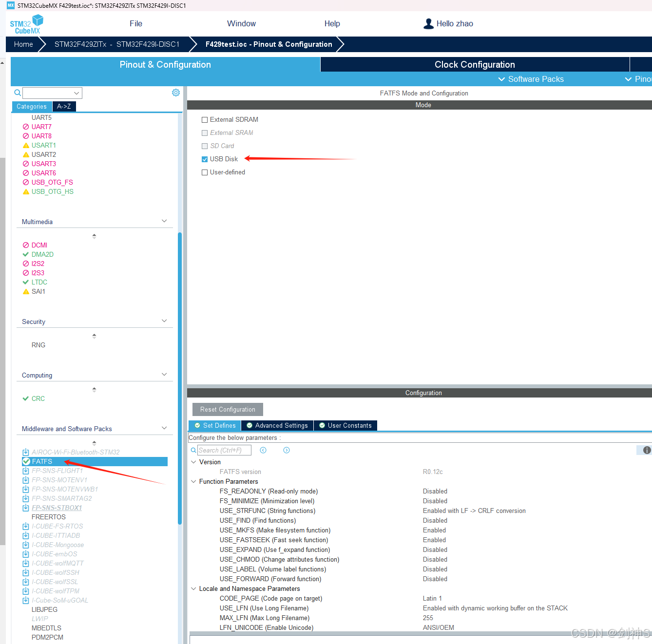Collapse the Version parameter group

pos(193,462)
